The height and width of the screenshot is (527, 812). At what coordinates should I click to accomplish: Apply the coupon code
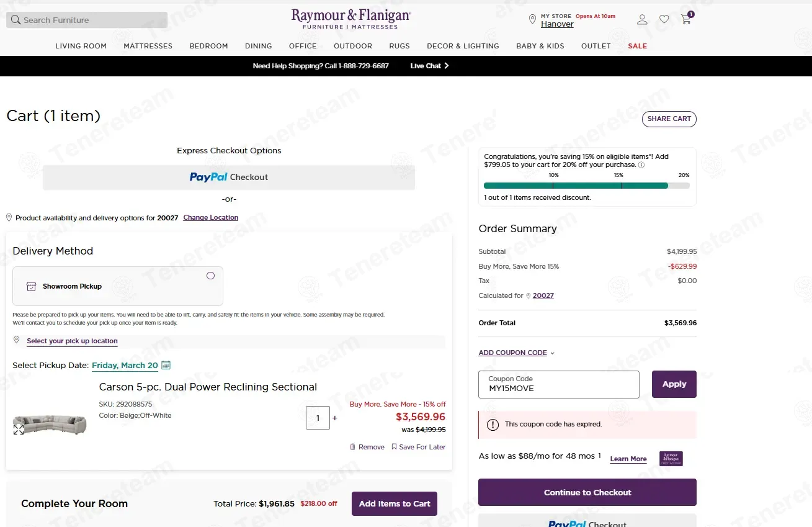674,384
